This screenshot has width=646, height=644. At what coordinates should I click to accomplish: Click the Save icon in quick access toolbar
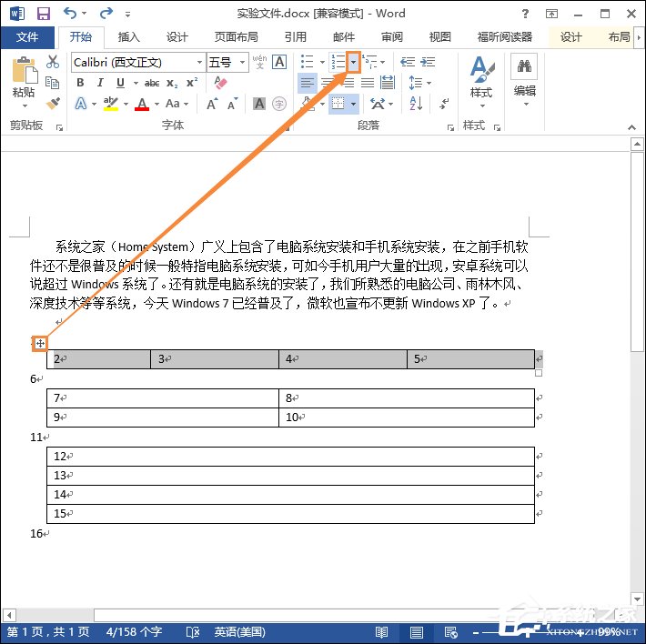[43, 14]
